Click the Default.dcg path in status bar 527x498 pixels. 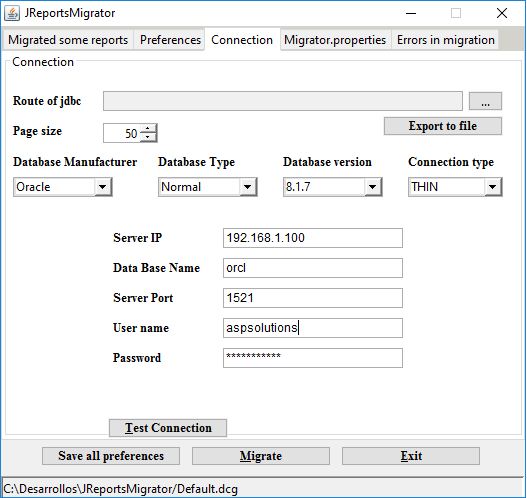click(120, 489)
